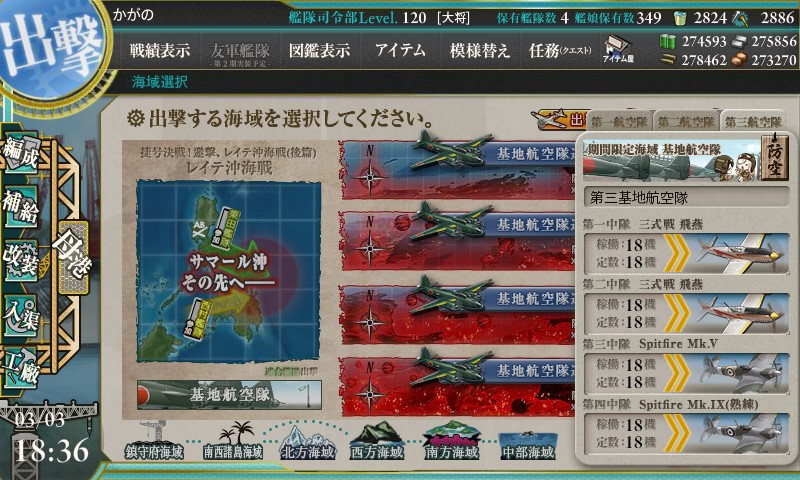Toggle the 防空 air defense mode sign
Image resolution: width=800 pixels, height=480 pixels.
click(x=774, y=157)
